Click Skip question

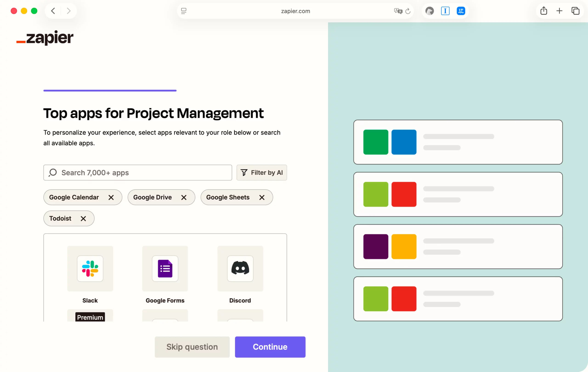[x=192, y=347]
